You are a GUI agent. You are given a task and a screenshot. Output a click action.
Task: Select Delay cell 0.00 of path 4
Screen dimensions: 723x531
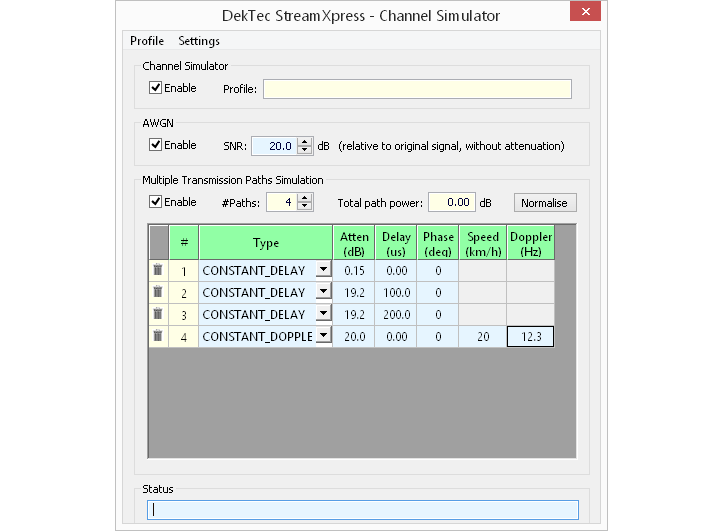[396, 337]
